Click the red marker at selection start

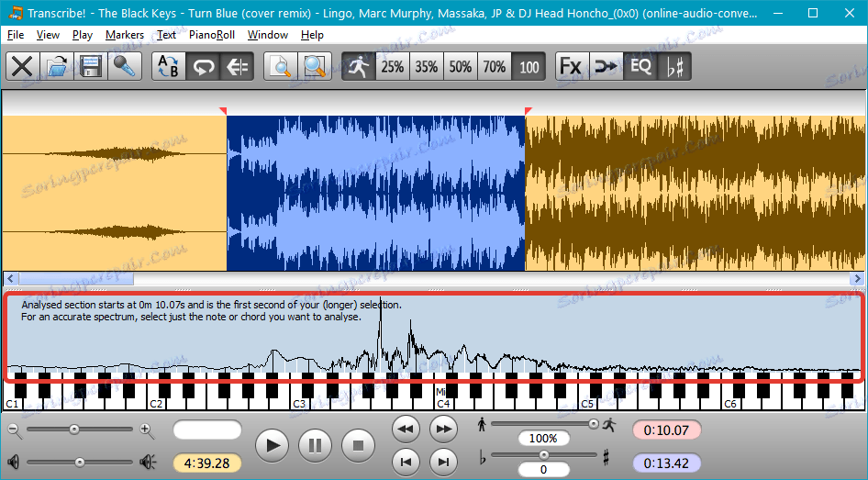click(223, 111)
